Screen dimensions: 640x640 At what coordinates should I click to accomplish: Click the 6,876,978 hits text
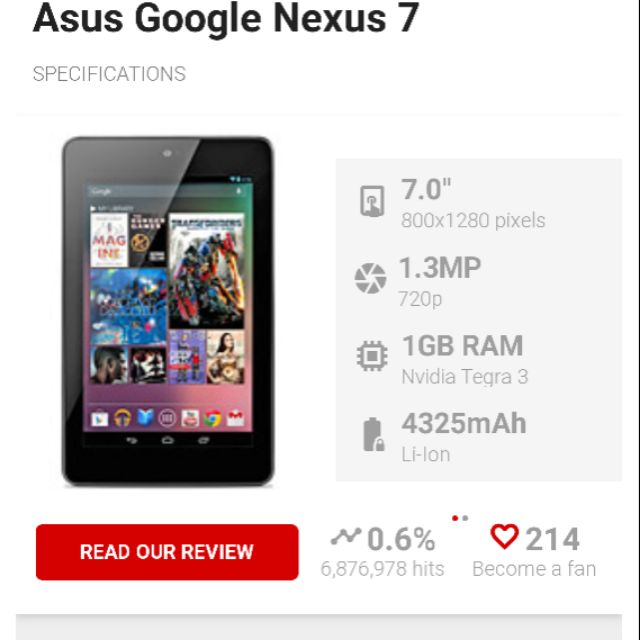[x=382, y=569]
